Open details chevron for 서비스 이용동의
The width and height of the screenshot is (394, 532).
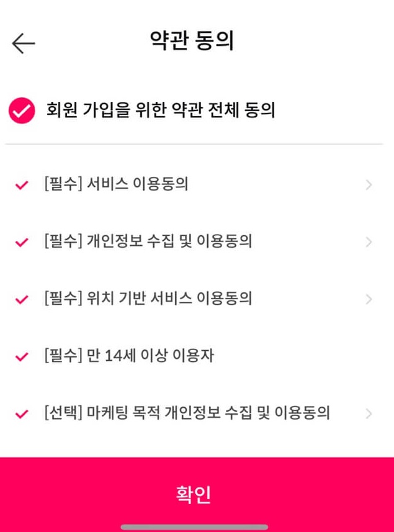click(x=368, y=185)
